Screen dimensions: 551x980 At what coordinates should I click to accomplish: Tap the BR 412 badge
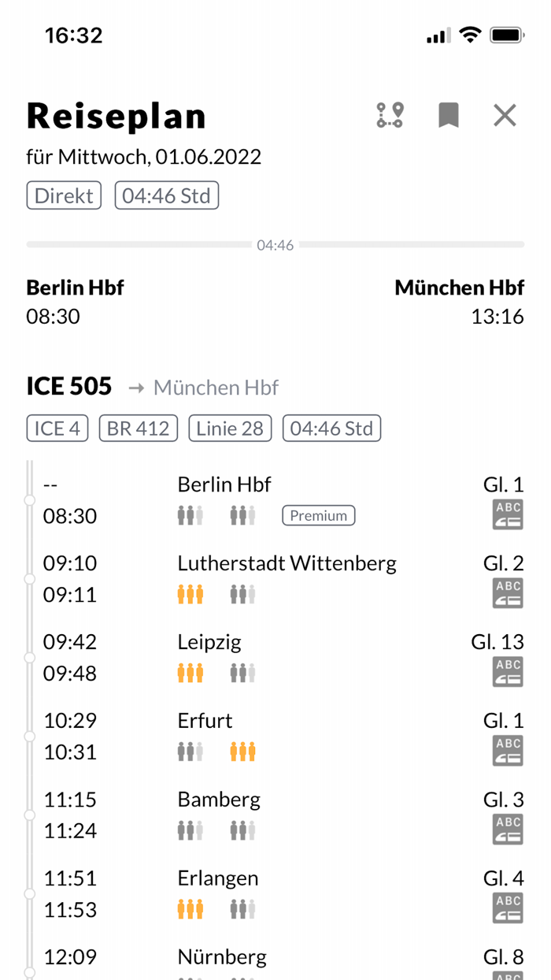pos(138,429)
